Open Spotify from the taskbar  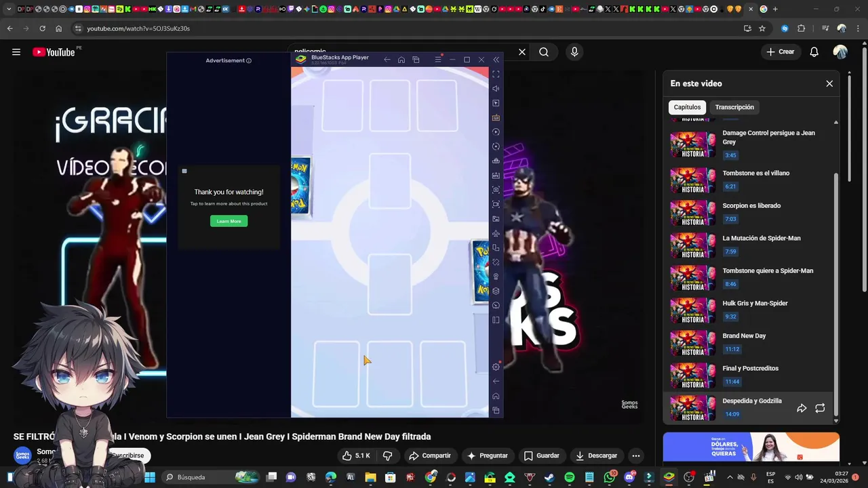point(570,477)
